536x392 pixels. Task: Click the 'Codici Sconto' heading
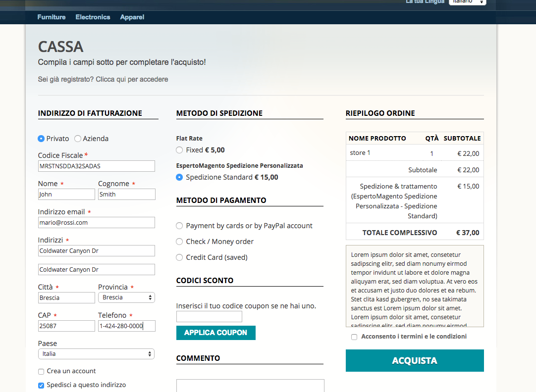click(x=205, y=280)
